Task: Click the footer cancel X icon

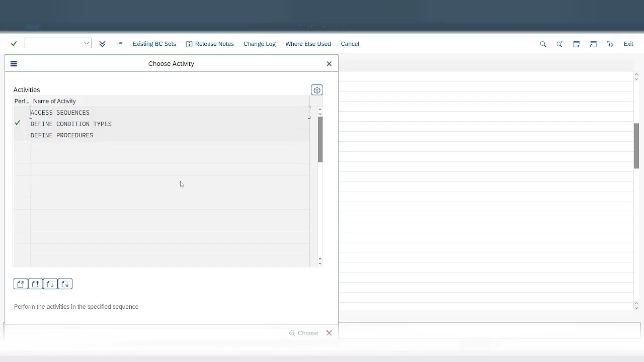Action: click(x=329, y=333)
